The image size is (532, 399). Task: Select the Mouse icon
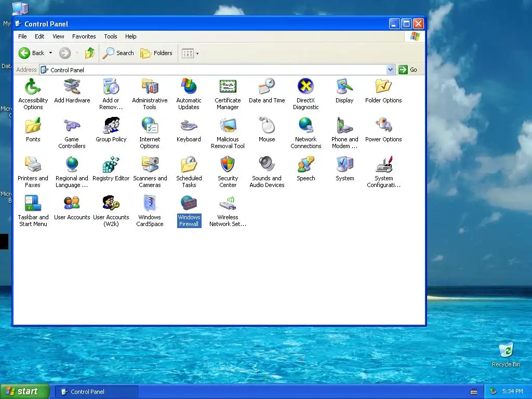(x=267, y=130)
